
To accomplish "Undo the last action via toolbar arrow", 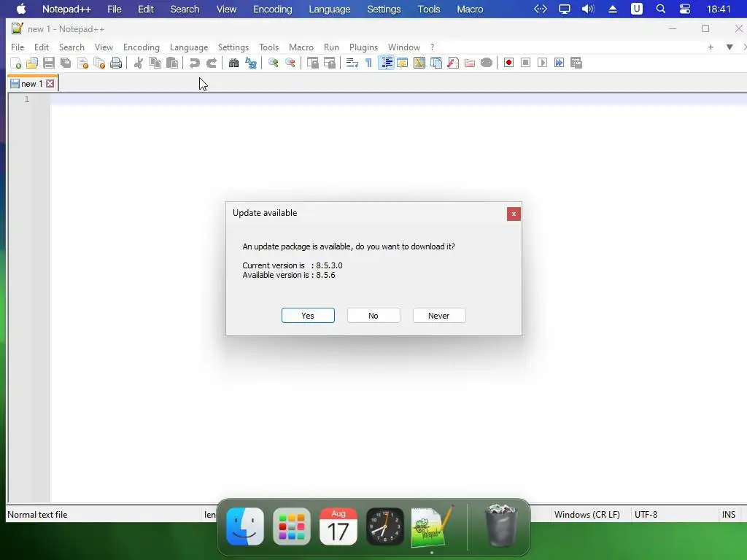I will 194,63.
